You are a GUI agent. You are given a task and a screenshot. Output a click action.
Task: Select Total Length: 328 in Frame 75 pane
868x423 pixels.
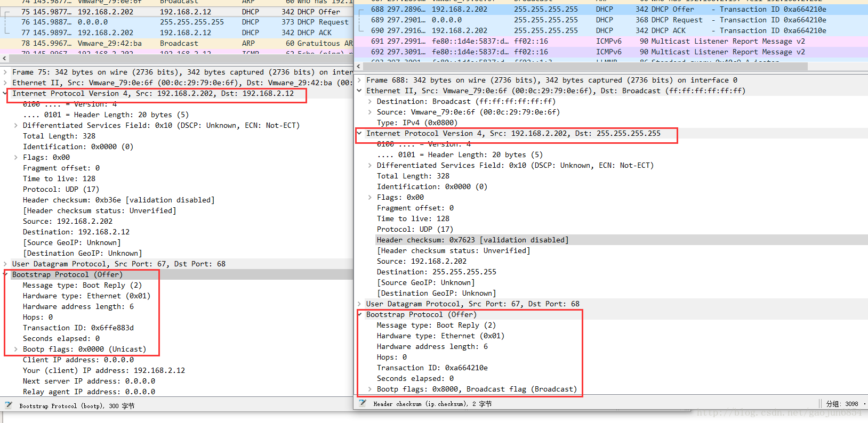59,136
